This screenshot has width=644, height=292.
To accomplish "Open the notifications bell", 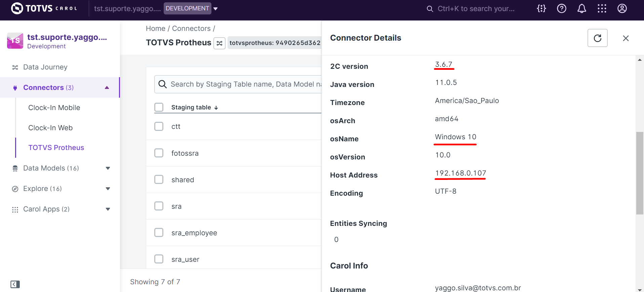I will click(581, 9).
